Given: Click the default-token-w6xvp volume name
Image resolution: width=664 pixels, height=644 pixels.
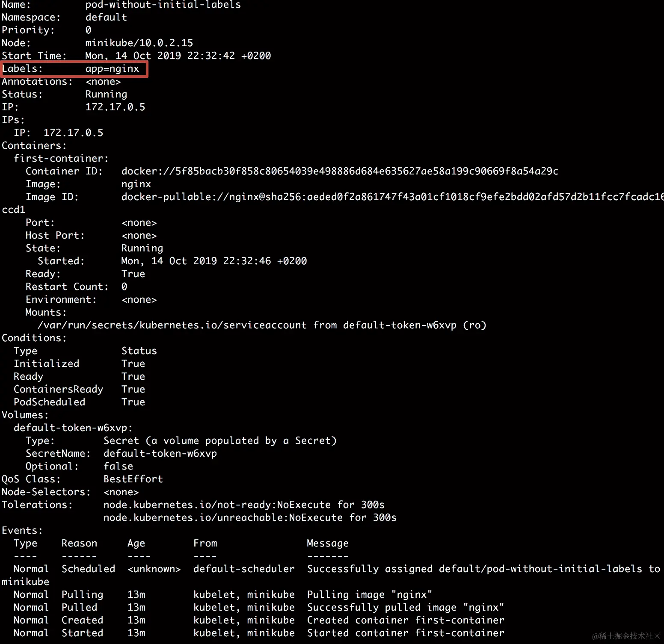Looking at the screenshot, I should (x=71, y=428).
